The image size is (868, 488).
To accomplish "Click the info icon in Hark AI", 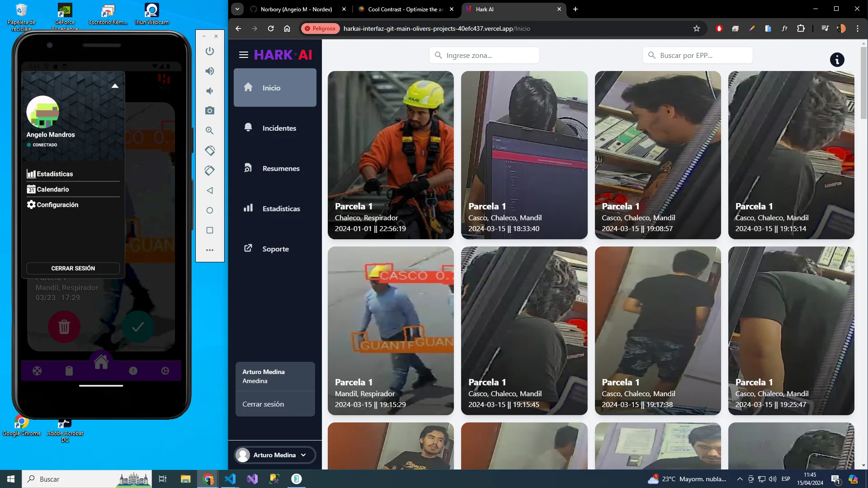I will click(837, 60).
